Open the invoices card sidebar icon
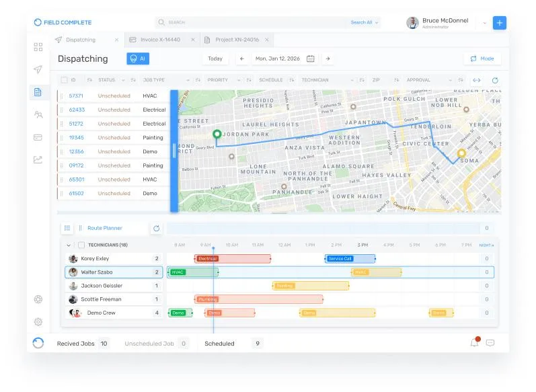The width and height of the screenshot is (536, 392). click(38, 137)
